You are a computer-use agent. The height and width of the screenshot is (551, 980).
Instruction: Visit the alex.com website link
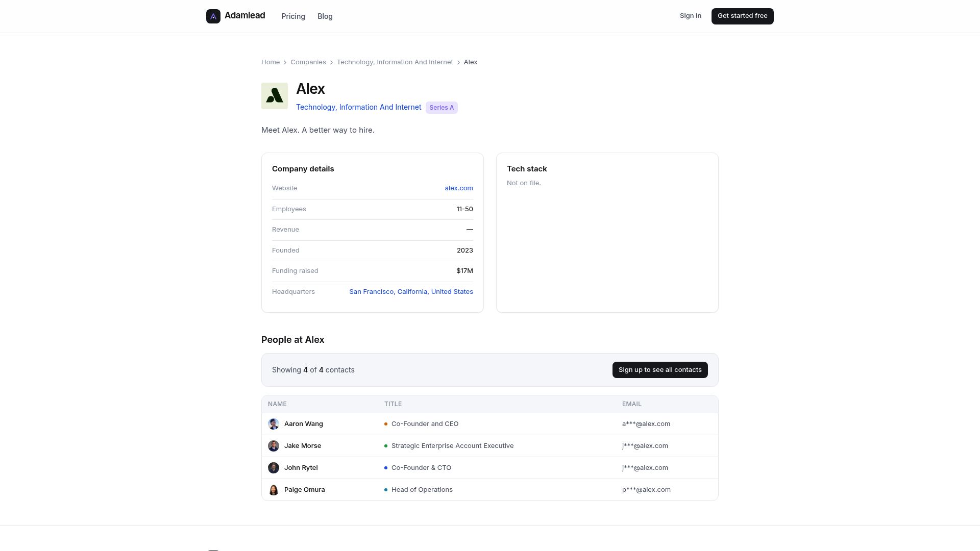coord(459,188)
